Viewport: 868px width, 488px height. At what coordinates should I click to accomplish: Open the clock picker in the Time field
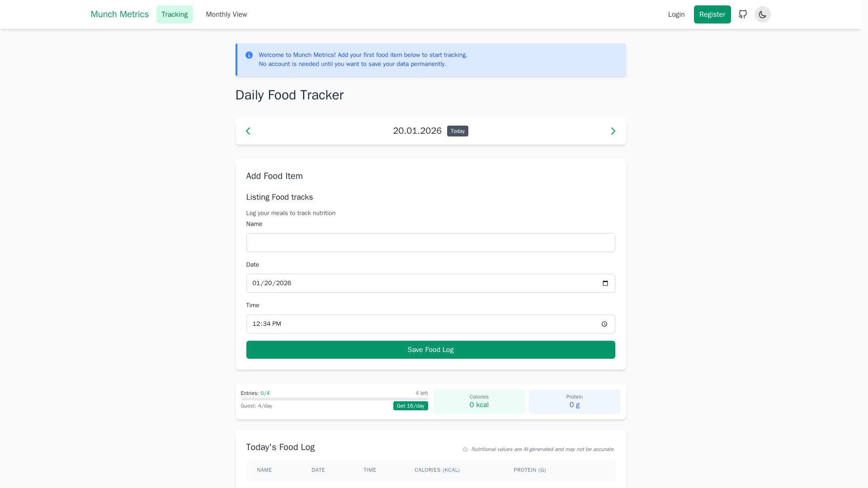(604, 324)
